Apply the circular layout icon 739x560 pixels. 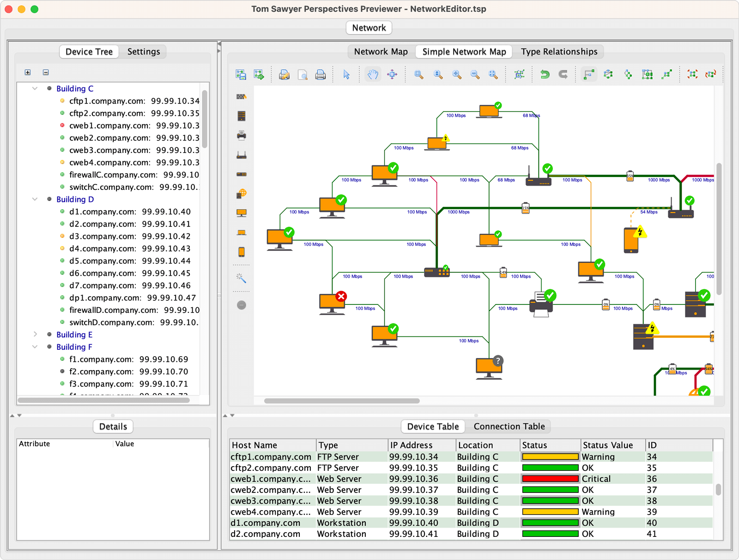[x=608, y=74]
